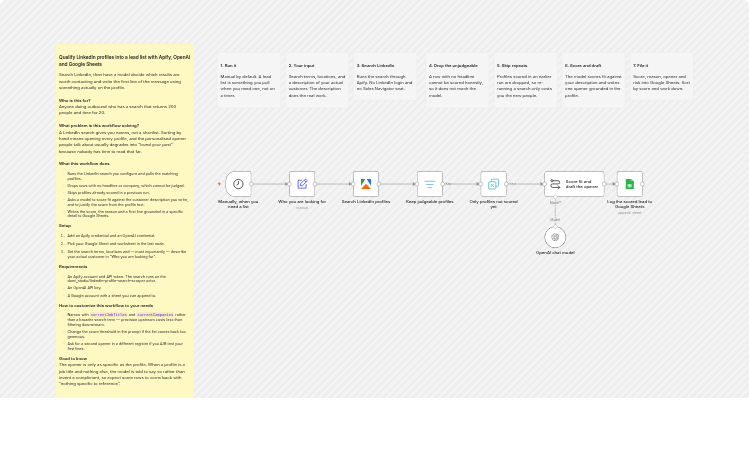Select the OpenAI chat model node

click(555, 237)
